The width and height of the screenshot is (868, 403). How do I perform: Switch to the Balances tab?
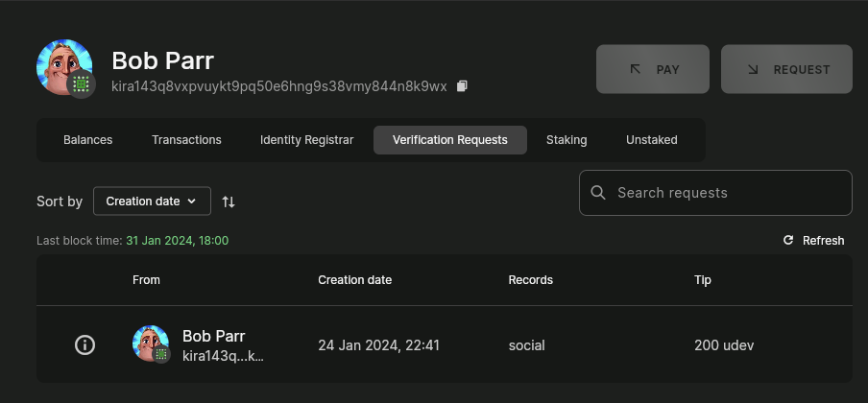(88, 140)
